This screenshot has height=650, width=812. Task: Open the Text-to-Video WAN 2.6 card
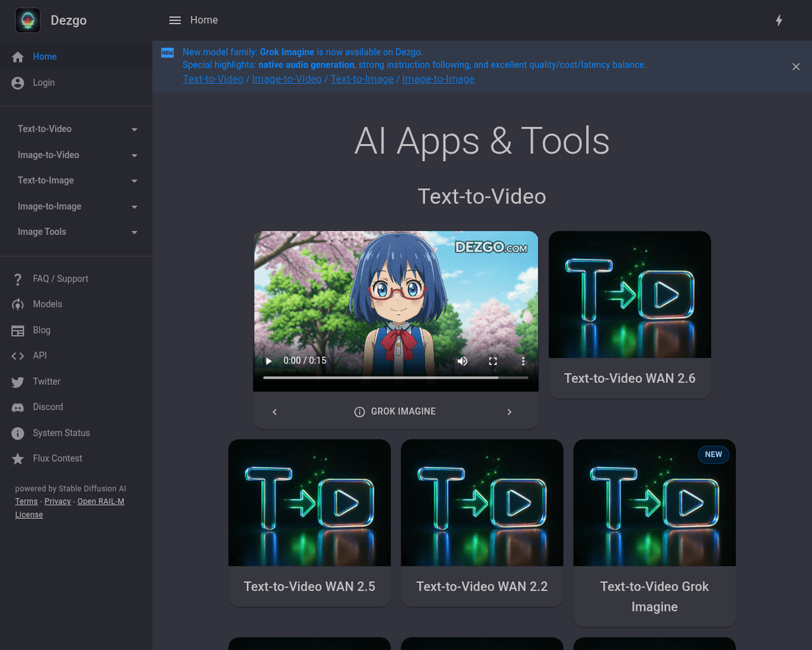point(629,314)
